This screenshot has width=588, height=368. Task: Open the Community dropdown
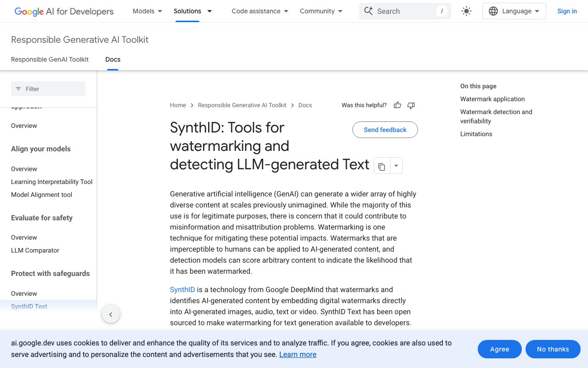pos(321,11)
